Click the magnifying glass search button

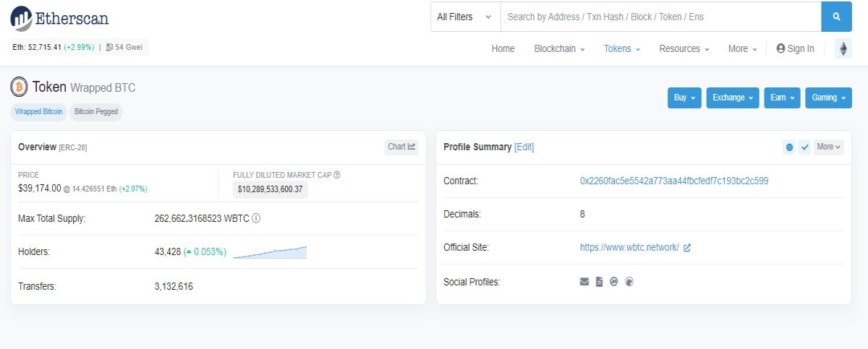(x=836, y=17)
